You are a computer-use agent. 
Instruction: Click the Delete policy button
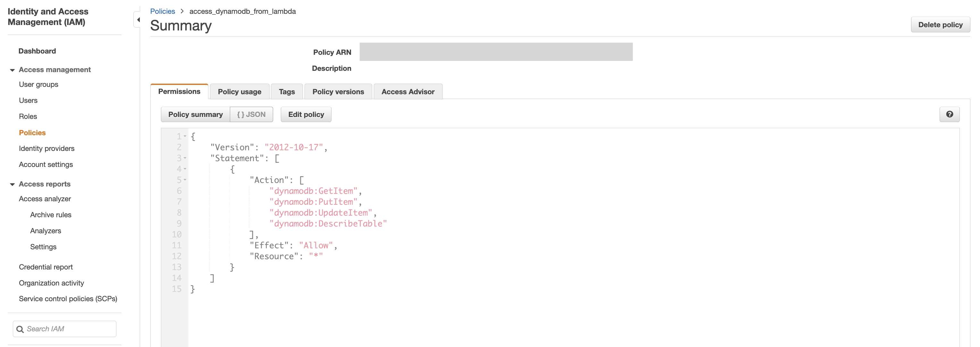[940, 25]
